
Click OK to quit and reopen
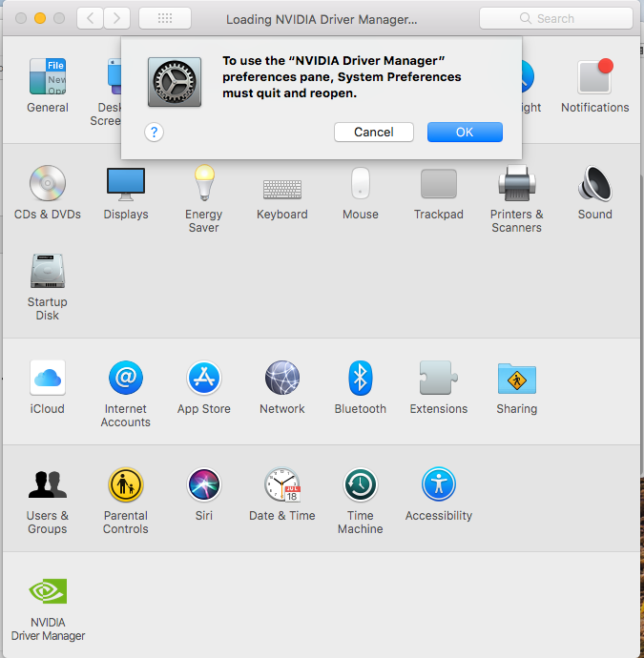pyautogui.click(x=465, y=133)
